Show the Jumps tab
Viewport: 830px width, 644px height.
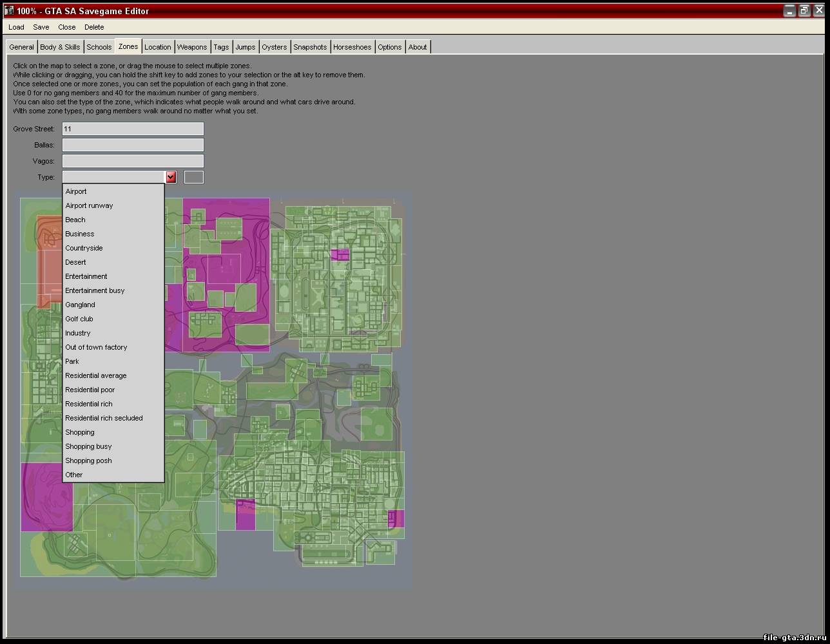pos(246,47)
